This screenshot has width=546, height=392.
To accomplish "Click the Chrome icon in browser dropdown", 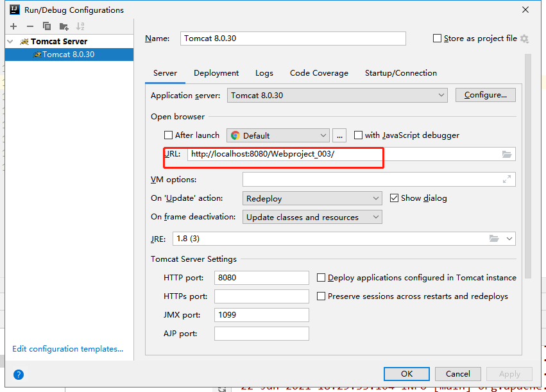I will pyautogui.click(x=235, y=135).
